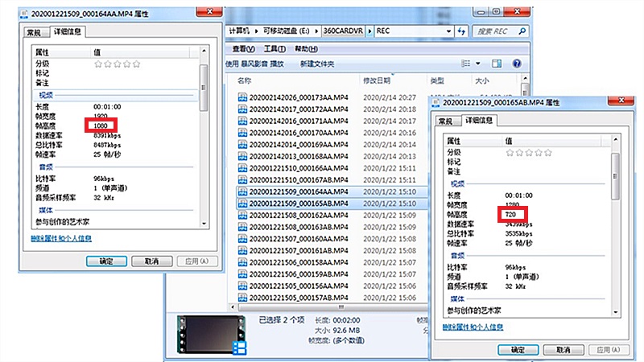Click the rating stars in 000165AB properties

coord(529,152)
